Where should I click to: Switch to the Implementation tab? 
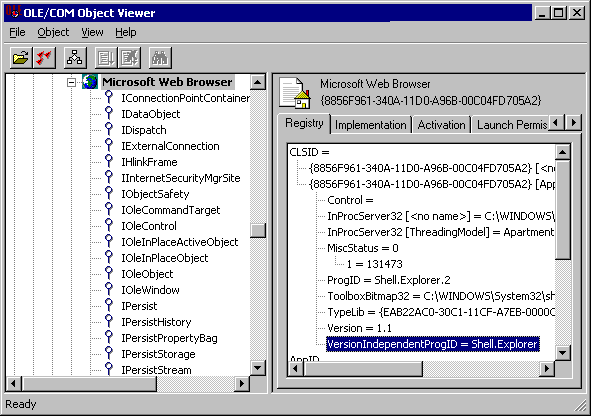click(x=371, y=125)
